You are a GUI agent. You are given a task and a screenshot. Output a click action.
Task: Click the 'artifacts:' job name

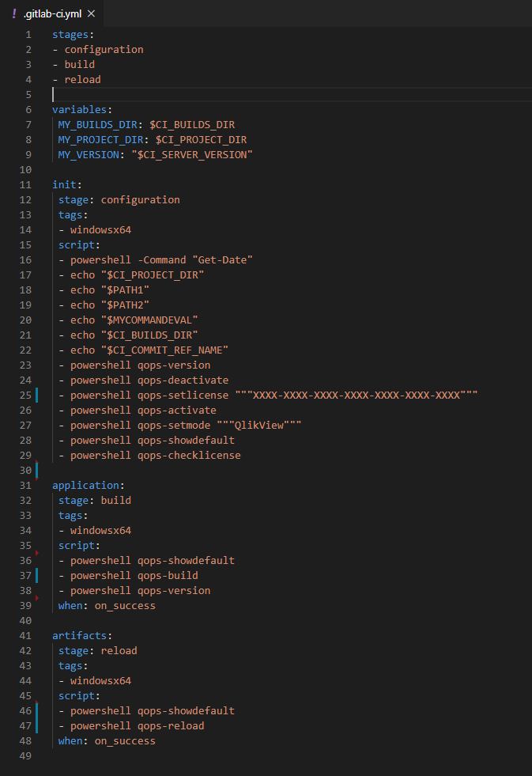pos(82,635)
